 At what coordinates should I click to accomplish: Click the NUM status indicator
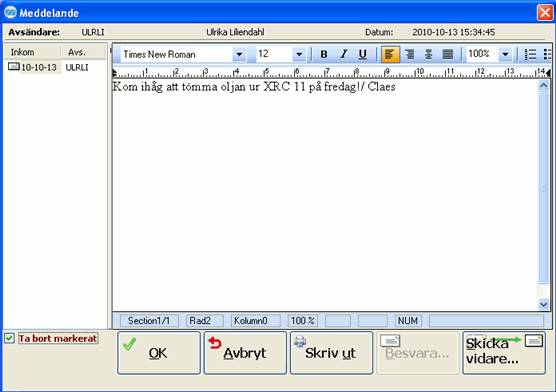pyautogui.click(x=408, y=321)
